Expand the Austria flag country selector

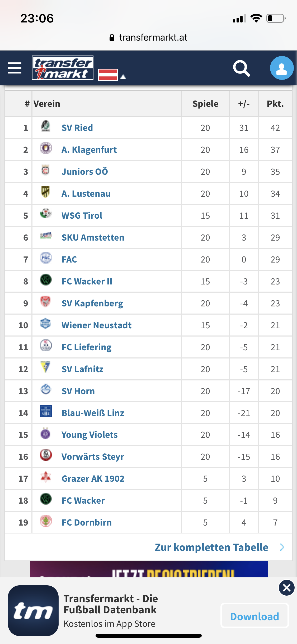pos(112,75)
